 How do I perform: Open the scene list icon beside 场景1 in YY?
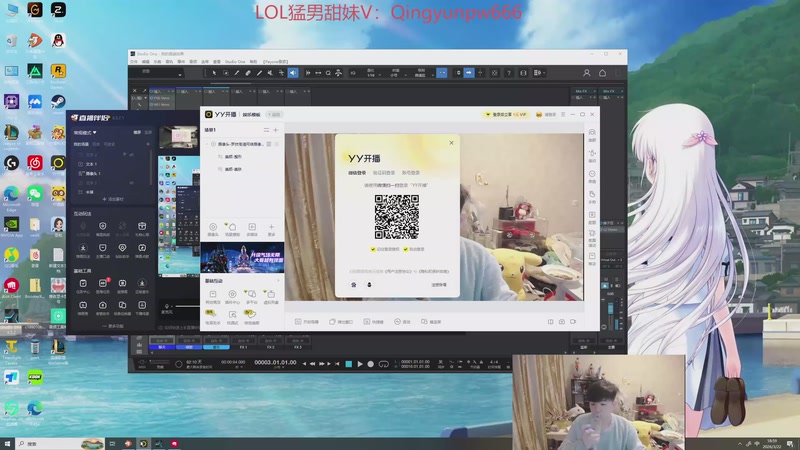click(266, 130)
